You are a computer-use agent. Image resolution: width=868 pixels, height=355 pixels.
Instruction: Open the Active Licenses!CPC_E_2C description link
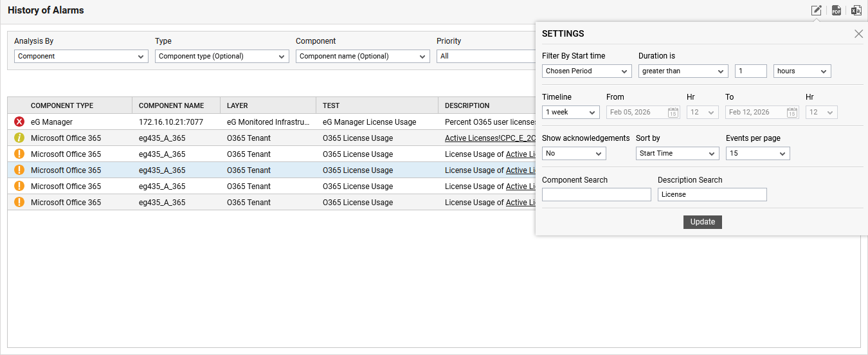(x=490, y=138)
